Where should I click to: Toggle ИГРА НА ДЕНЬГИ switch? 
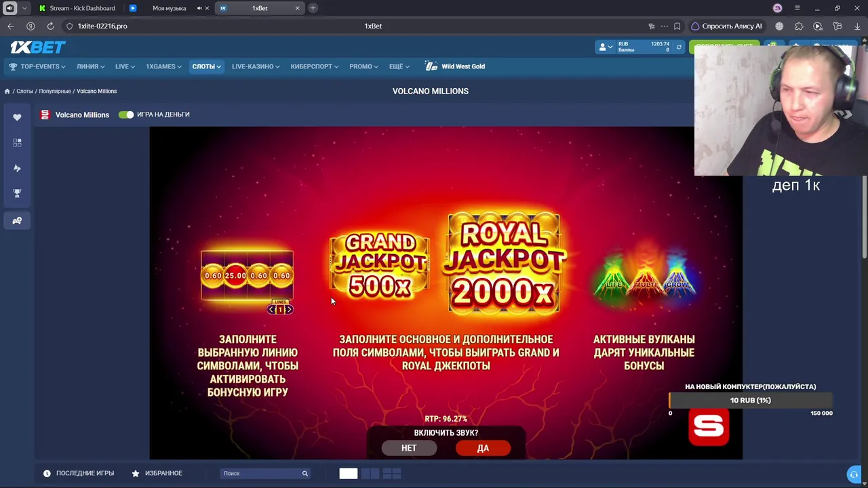pos(126,115)
